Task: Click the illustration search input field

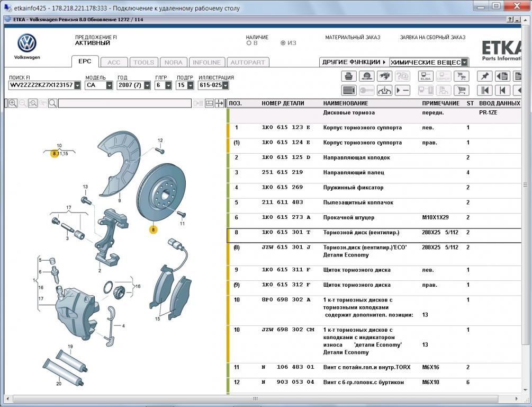Action: coord(125,103)
